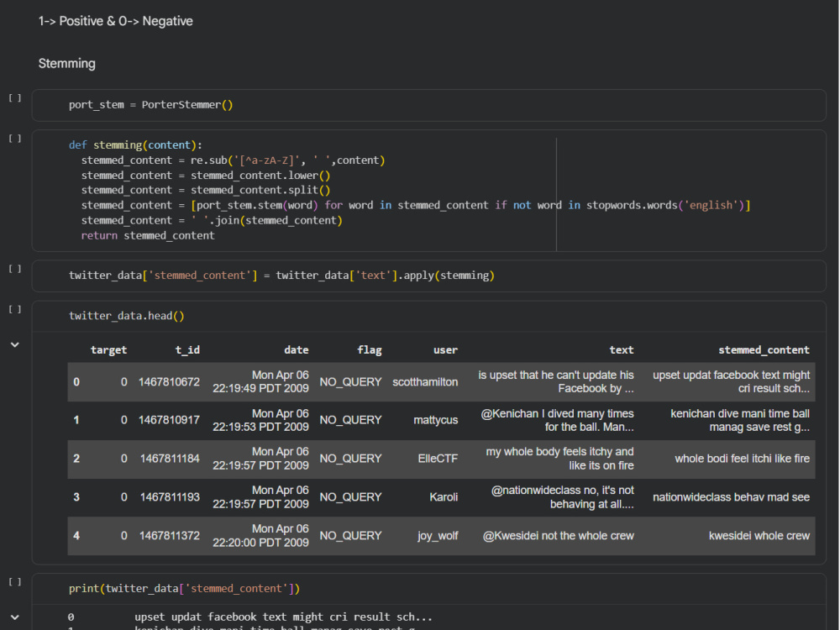Run the def stemming cell

pyautogui.click(x=15, y=139)
